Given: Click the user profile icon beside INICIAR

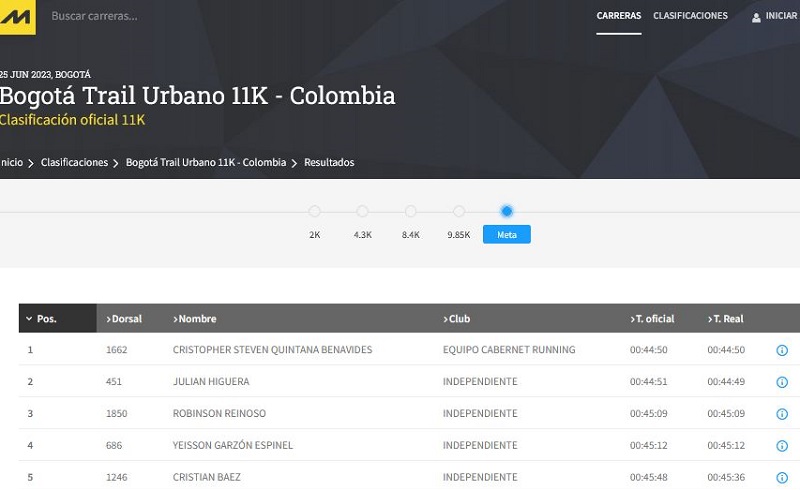Looking at the screenshot, I should pos(756,17).
